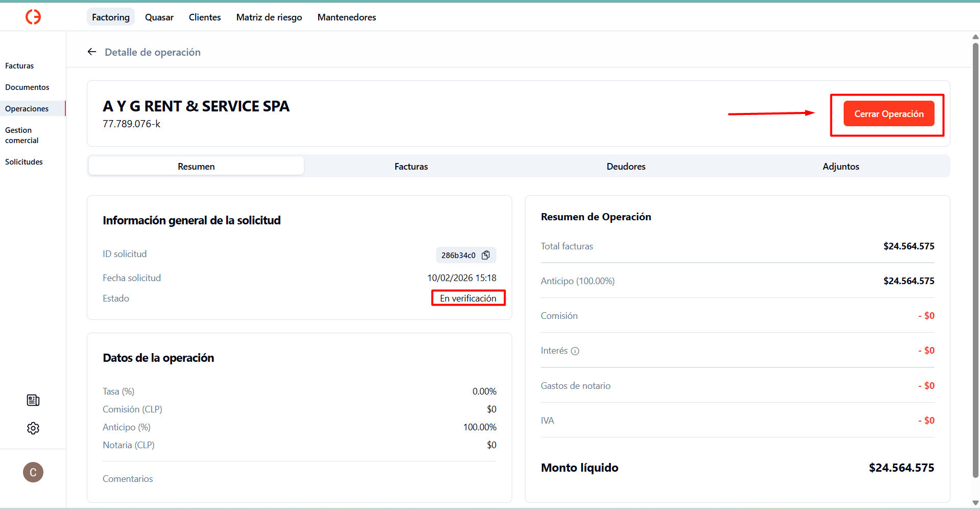Click the app logo icon
980x509 pixels.
(x=33, y=17)
